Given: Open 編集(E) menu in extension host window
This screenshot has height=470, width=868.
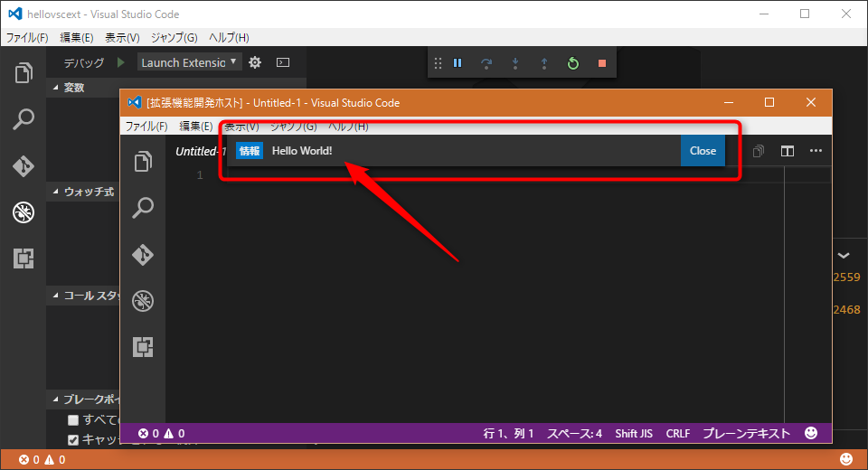Looking at the screenshot, I should pyautogui.click(x=196, y=127).
